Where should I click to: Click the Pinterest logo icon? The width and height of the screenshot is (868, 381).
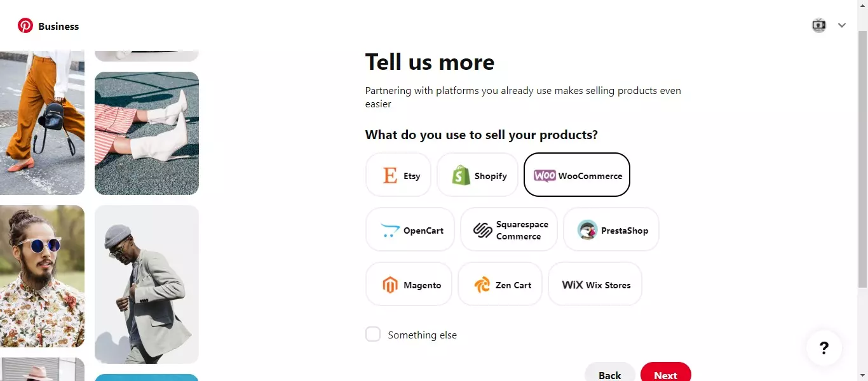click(x=25, y=26)
